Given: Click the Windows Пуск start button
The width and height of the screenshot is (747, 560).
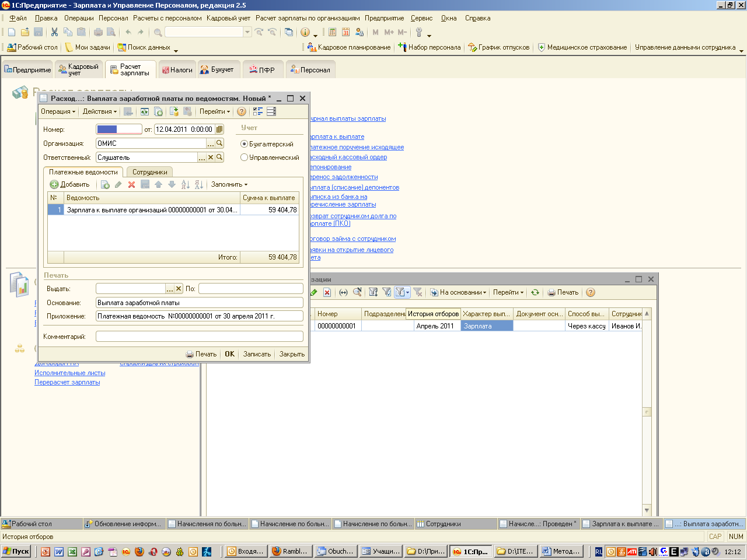Looking at the screenshot, I should click(16, 551).
